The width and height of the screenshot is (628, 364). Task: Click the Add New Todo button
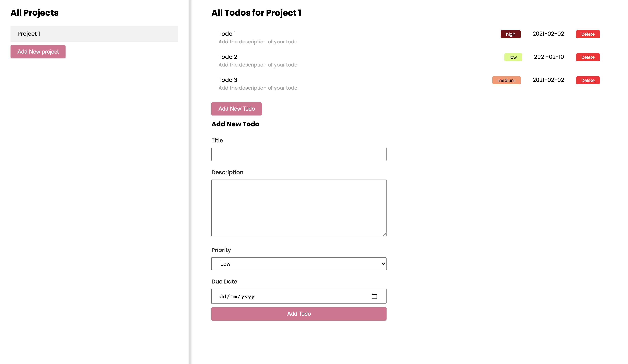pos(237,109)
